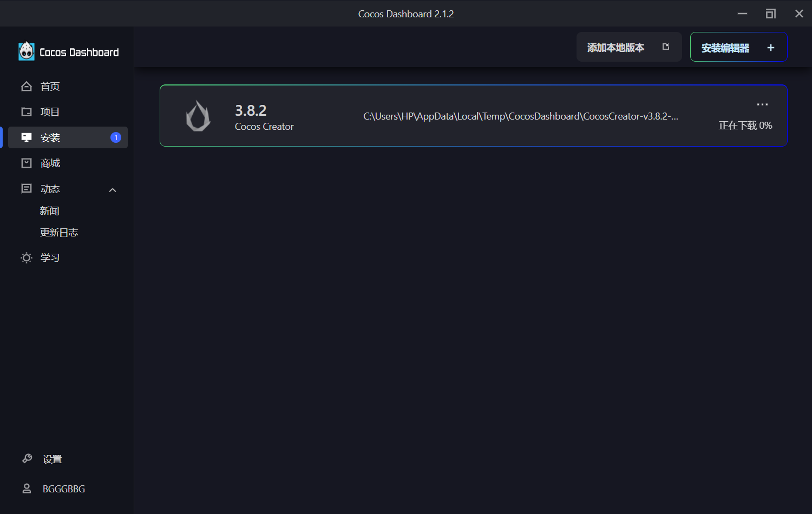This screenshot has width=812, height=514.
Task: Minimize the Cocos Dashboard window
Action: (x=742, y=14)
